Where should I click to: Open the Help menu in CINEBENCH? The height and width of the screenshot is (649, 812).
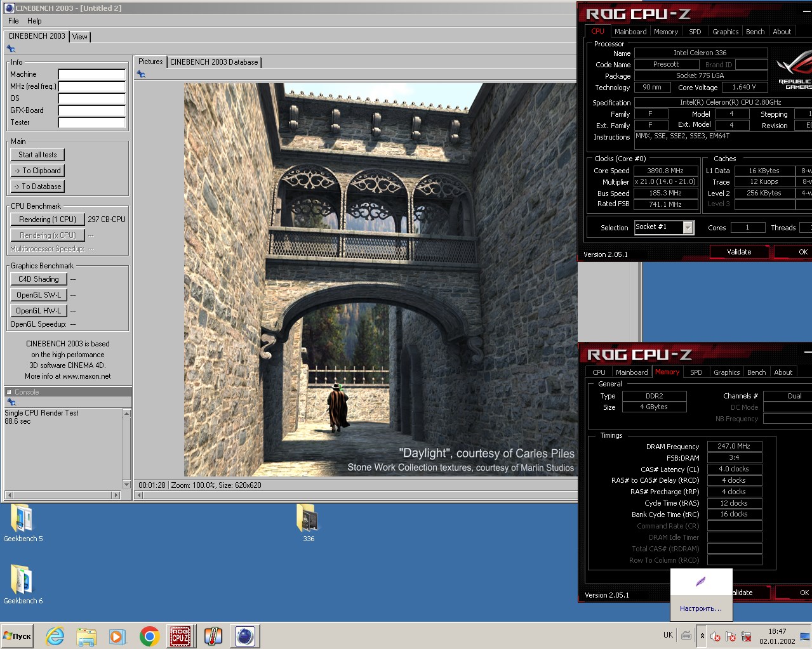[34, 21]
